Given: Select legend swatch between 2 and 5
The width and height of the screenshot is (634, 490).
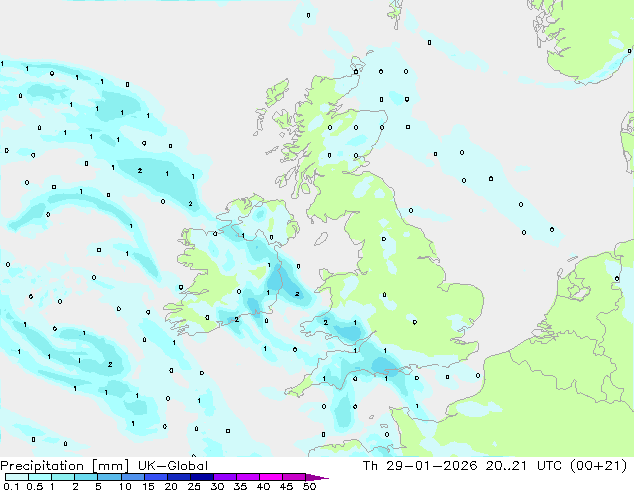Looking at the screenshot, I should click(86, 477).
